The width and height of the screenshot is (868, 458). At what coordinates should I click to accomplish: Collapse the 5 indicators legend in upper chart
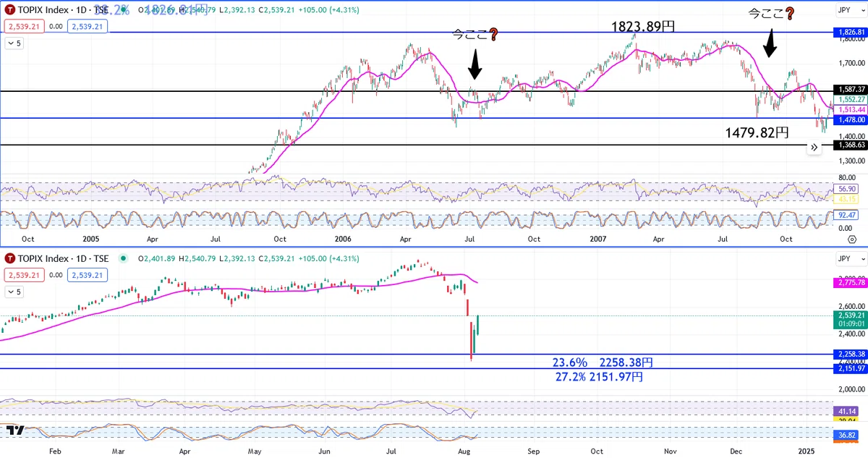click(x=14, y=43)
